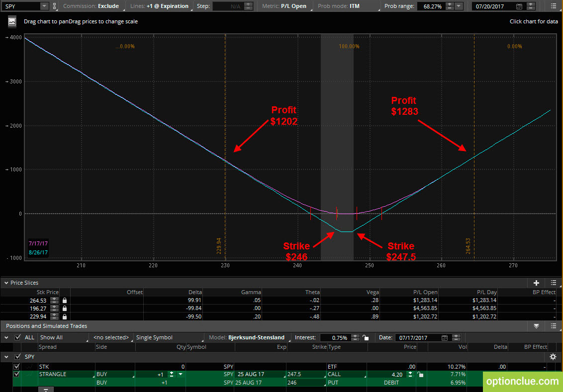The width and height of the screenshot is (563, 392).
Task: Click the Prob range 68.27% field
Action: point(431,6)
